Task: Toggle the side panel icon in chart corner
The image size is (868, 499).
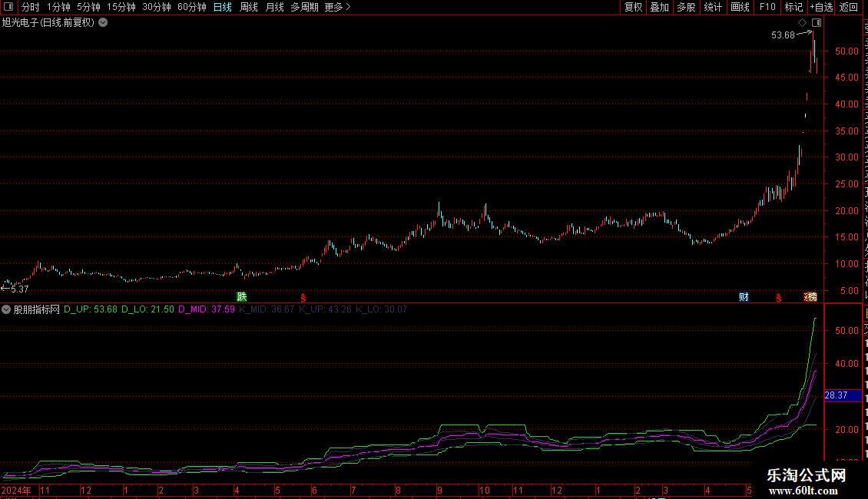Action: point(817,23)
